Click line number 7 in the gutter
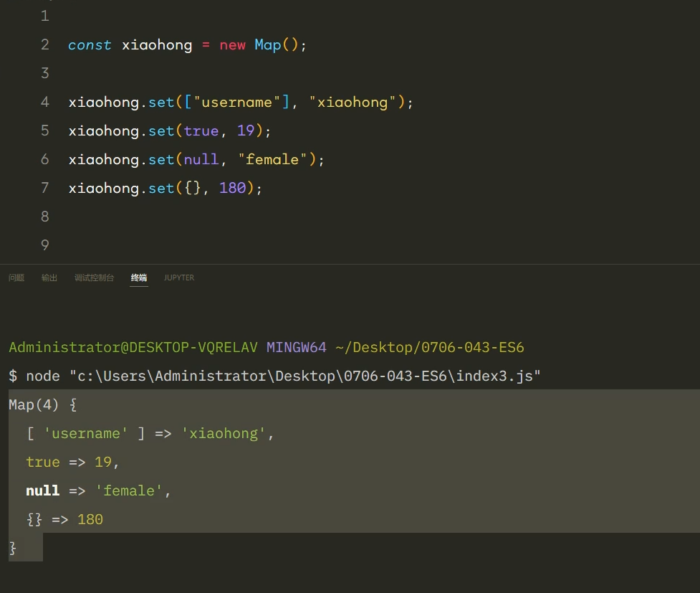The height and width of the screenshot is (593, 700). 45,188
